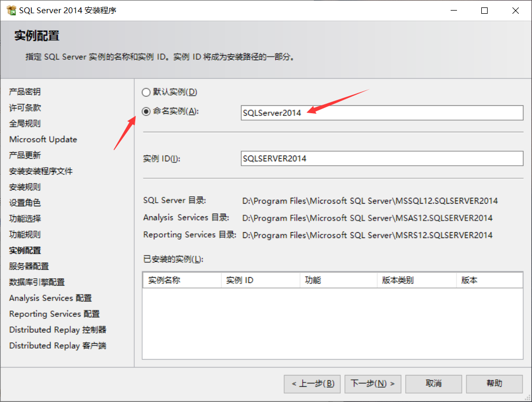Open help via the 帮助 button

(x=494, y=383)
